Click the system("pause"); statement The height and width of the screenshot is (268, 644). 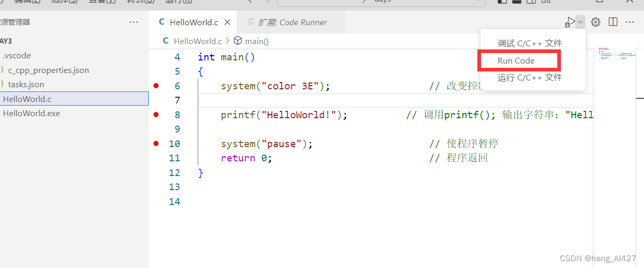267,144
